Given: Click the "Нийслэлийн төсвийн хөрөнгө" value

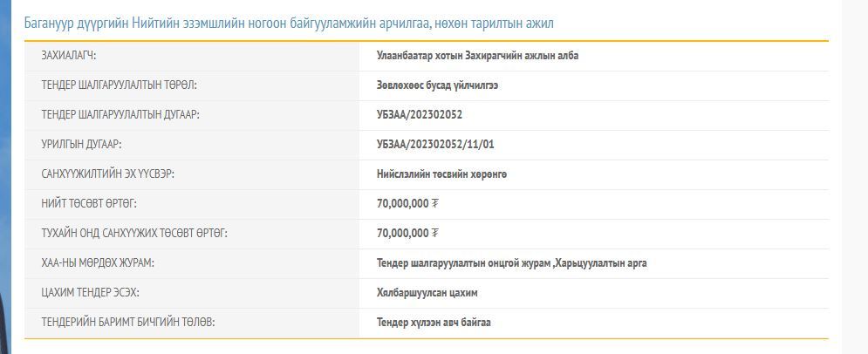Looking at the screenshot, I should tap(441, 174).
